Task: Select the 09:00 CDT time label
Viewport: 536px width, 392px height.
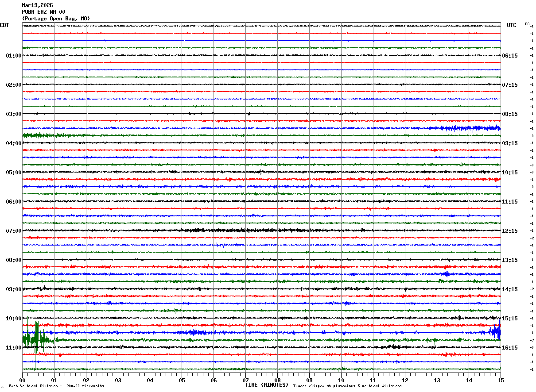Action: point(14,289)
